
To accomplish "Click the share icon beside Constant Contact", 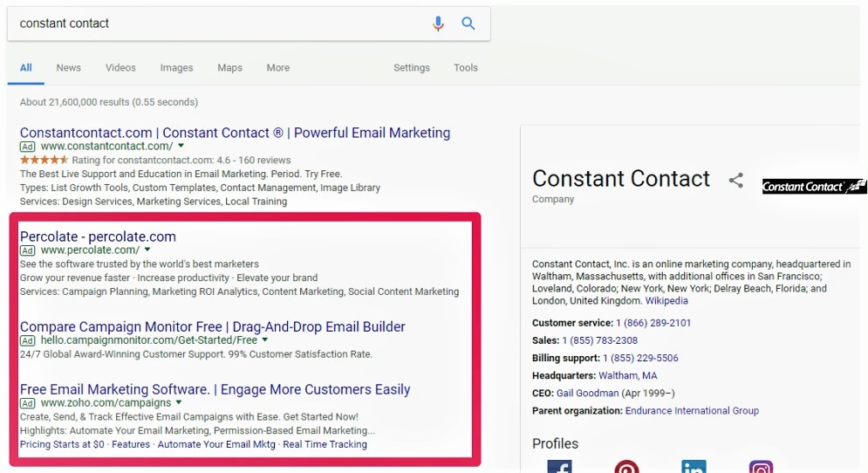I will pos(735,180).
